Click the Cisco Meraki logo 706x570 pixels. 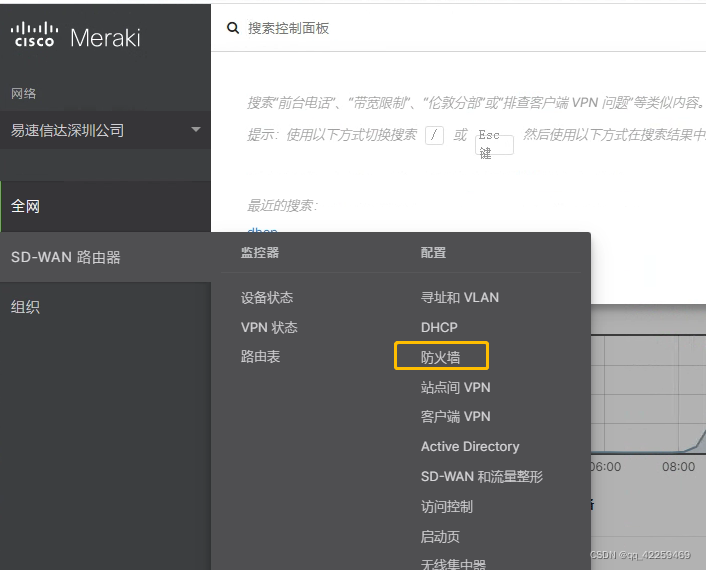pyautogui.click(x=75, y=35)
